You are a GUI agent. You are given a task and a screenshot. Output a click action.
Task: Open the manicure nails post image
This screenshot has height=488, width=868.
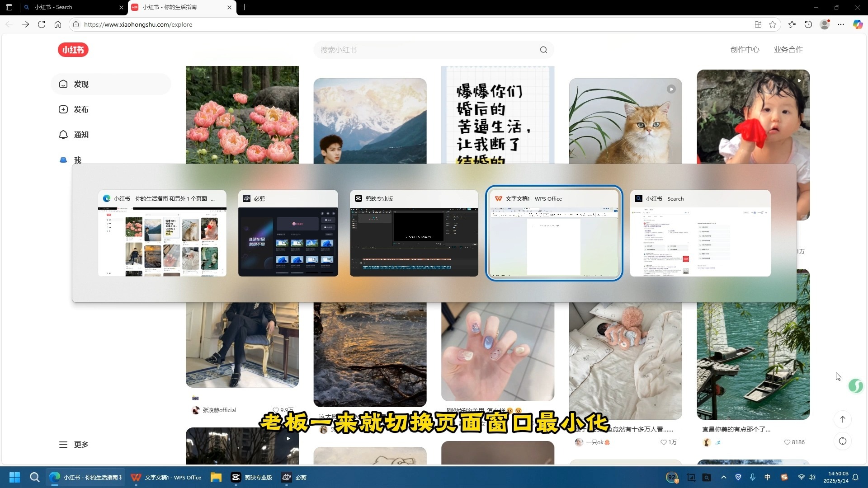click(x=498, y=352)
